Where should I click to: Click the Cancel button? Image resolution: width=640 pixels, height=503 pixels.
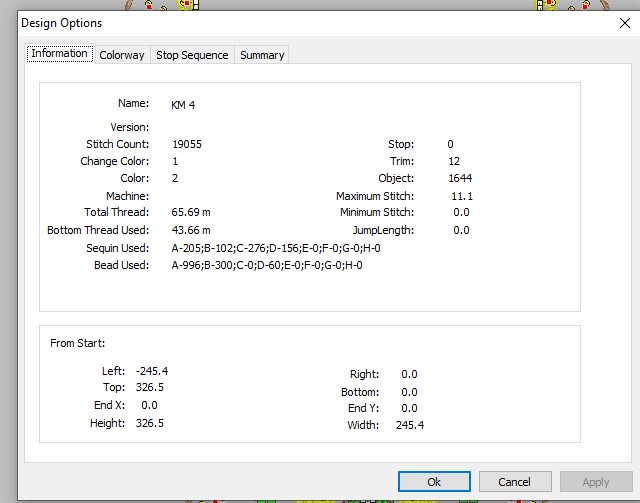tap(515, 482)
